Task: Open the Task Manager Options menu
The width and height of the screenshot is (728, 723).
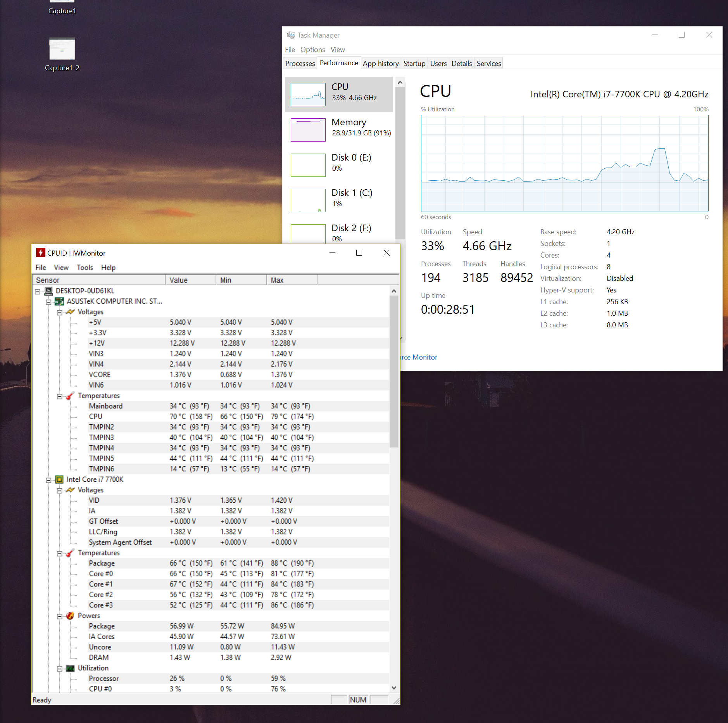Action: click(x=312, y=50)
